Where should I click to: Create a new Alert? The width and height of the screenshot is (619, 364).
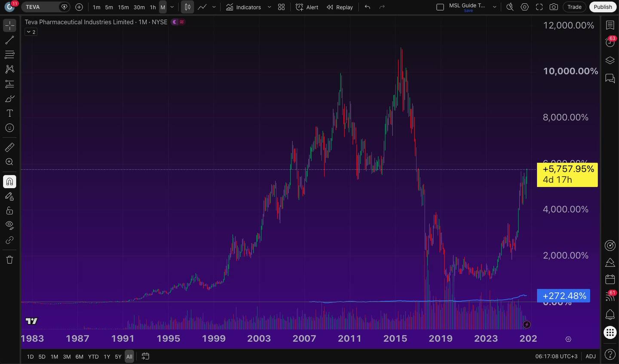tap(307, 7)
